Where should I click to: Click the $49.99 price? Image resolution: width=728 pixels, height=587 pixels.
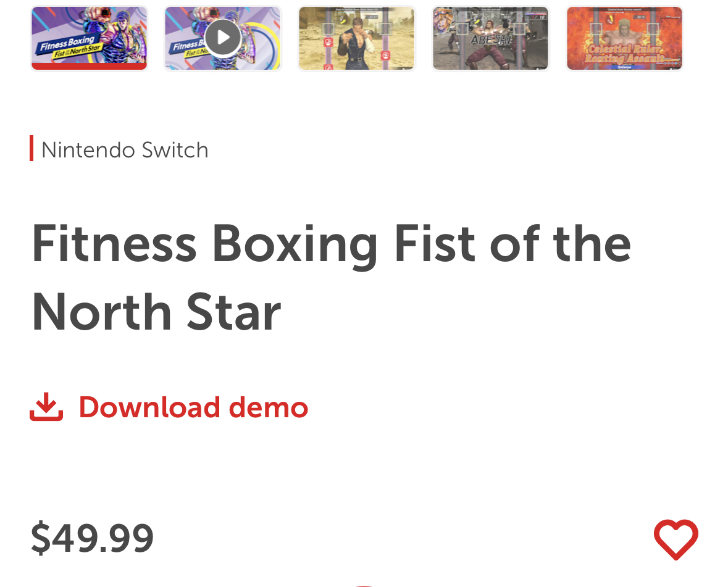pyautogui.click(x=92, y=538)
